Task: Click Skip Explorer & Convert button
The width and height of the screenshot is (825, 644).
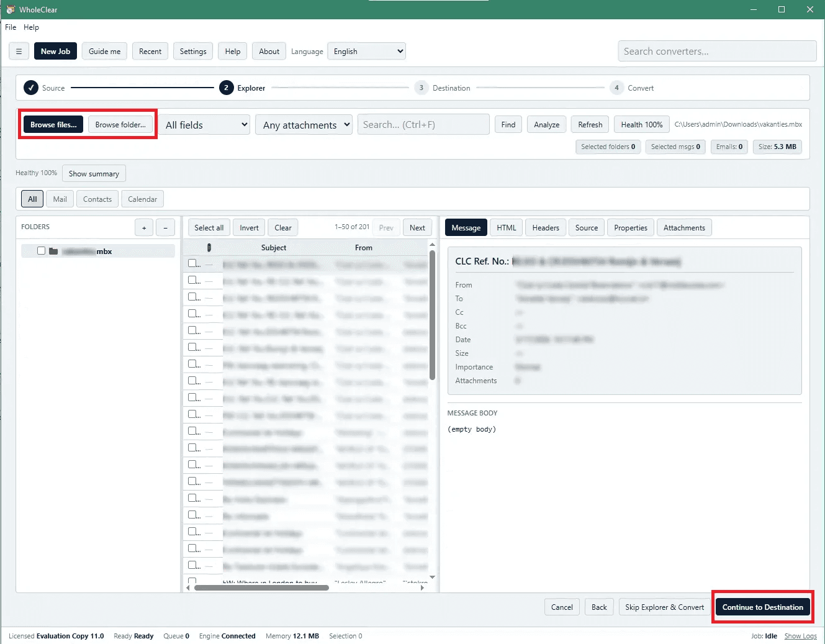Action: pyautogui.click(x=665, y=607)
